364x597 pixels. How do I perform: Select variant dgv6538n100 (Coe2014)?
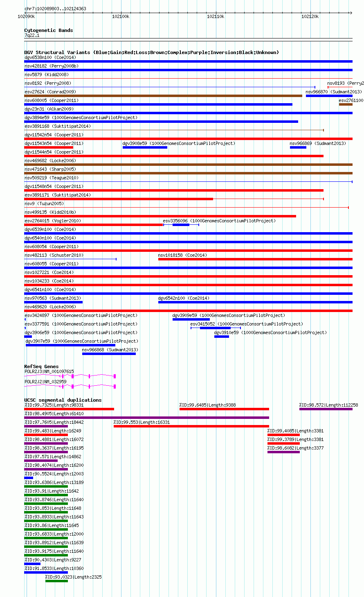point(189,61)
